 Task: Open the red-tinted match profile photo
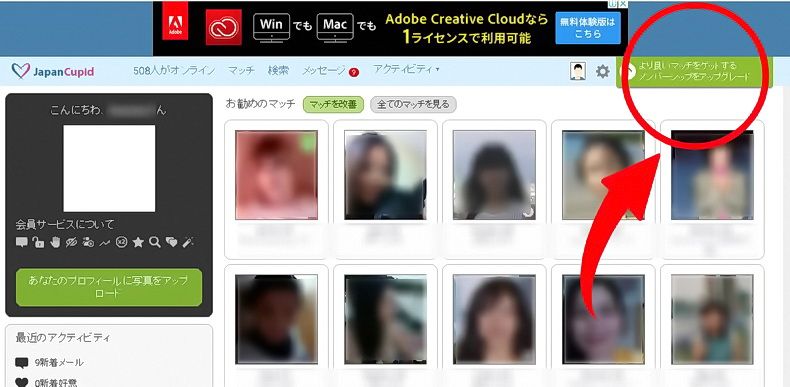pyautogui.click(x=276, y=175)
